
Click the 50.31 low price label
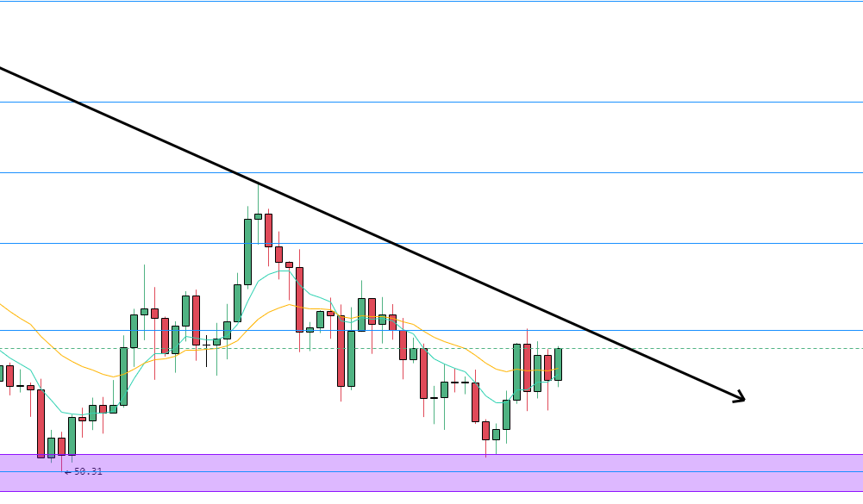point(88,471)
